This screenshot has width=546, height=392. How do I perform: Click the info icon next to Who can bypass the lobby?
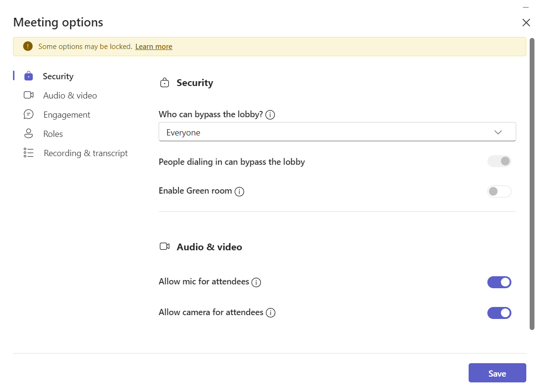click(270, 114)
